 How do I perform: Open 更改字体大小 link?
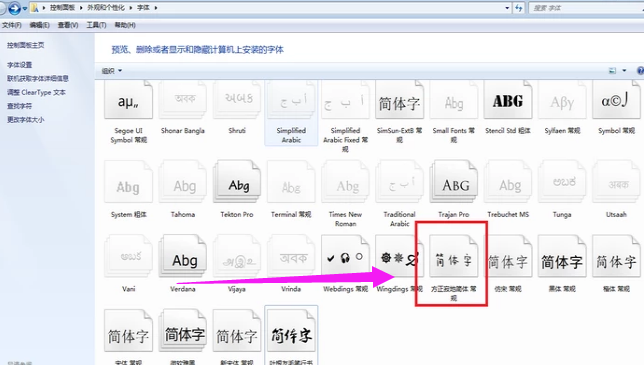[25, 120]
